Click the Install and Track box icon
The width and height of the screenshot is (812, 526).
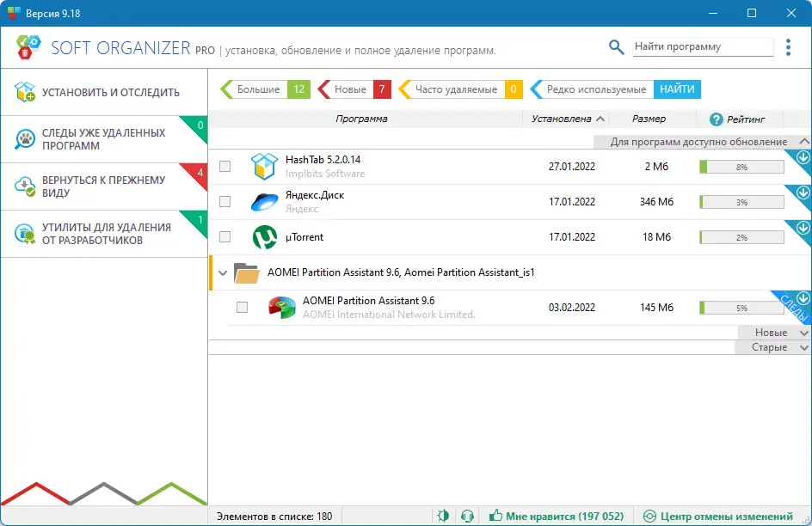(25, 92)
